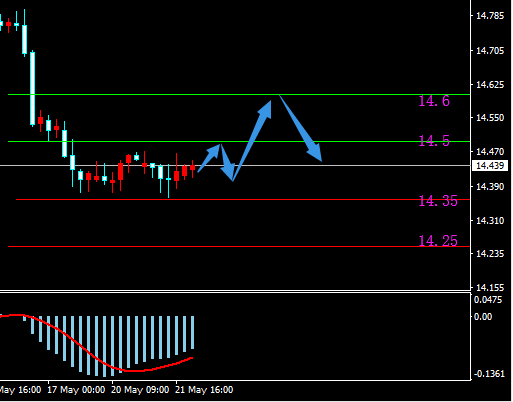Click the 14.785 price scale value
This screenshot has width=513, height=402.
point(490,16)
